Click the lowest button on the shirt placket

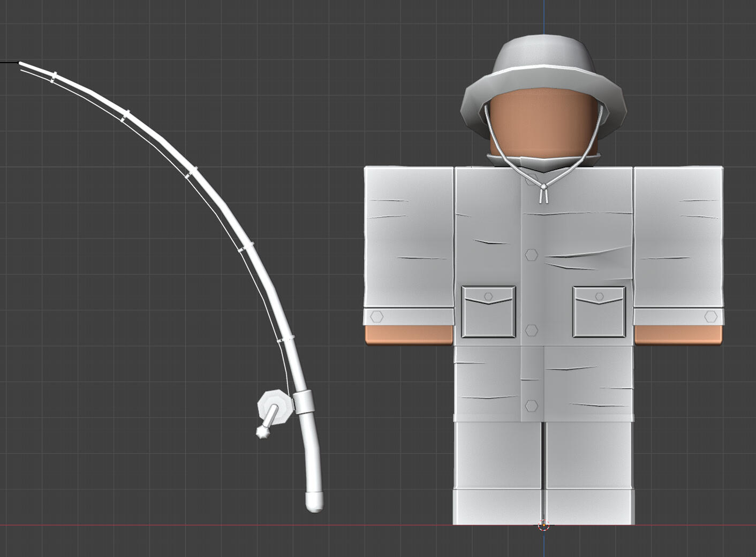[531, 406]
